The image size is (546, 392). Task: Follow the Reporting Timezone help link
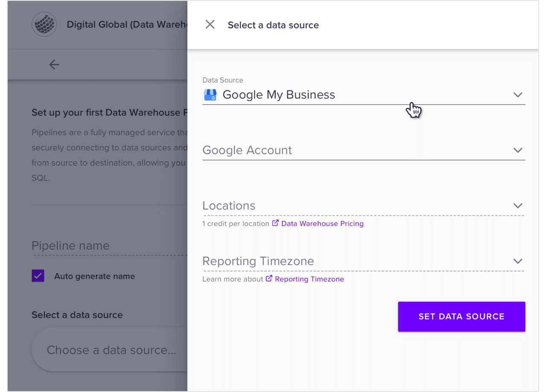coord(309,279)
